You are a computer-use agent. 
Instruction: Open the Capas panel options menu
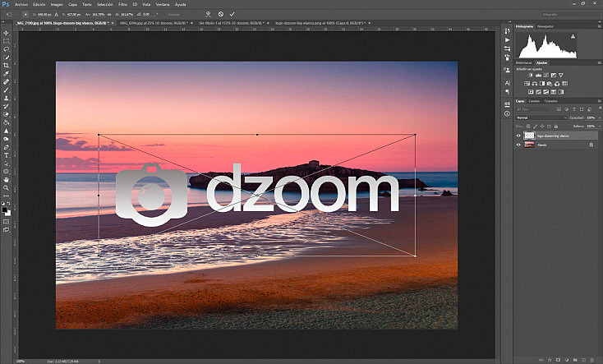point(599,101)
